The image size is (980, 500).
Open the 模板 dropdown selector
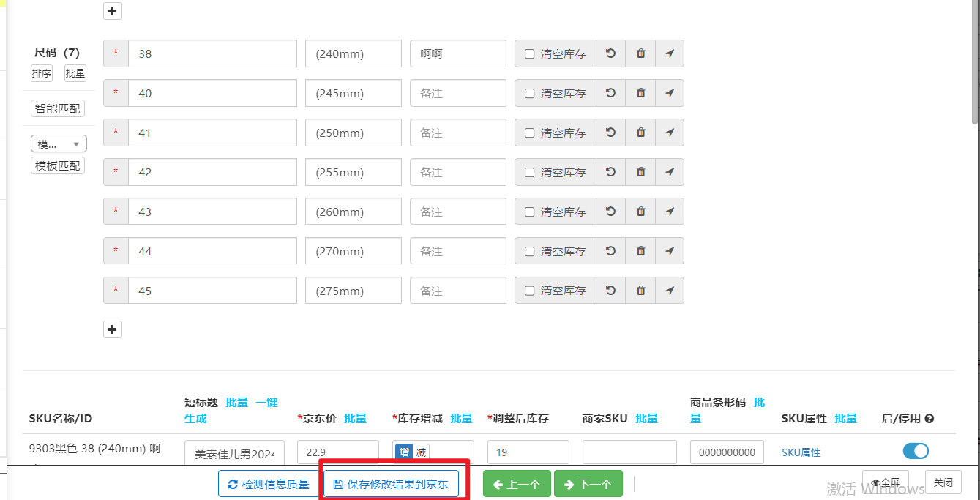[x=59, y=144]
